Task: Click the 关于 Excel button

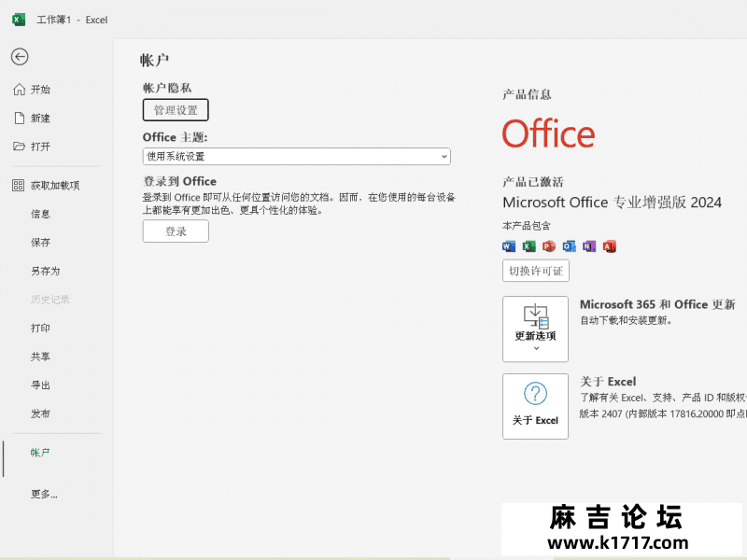Action: pyautogui.click(x=535, y=406)
